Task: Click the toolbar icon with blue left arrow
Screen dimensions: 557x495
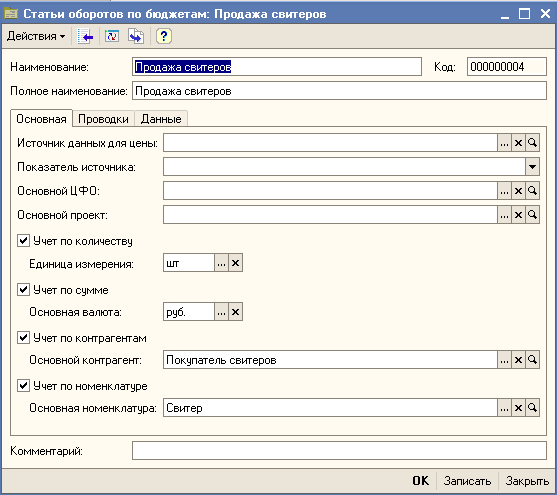Action: coord(85,36)
